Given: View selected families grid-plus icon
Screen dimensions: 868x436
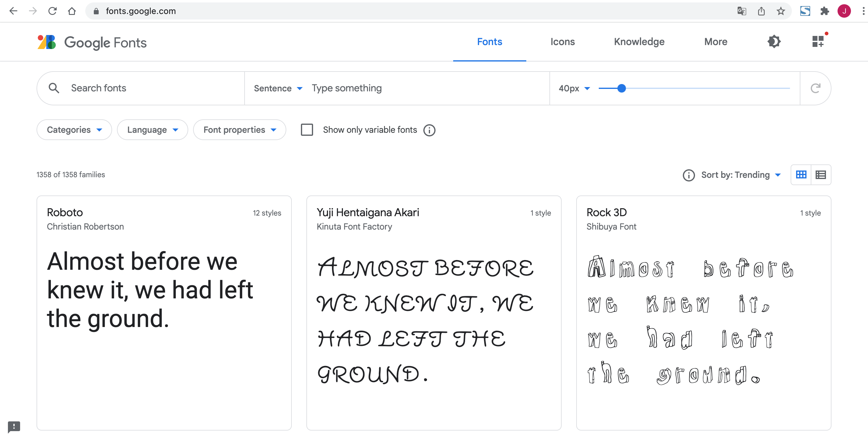Looking at the screenshot, I should (x=818, y=41).
